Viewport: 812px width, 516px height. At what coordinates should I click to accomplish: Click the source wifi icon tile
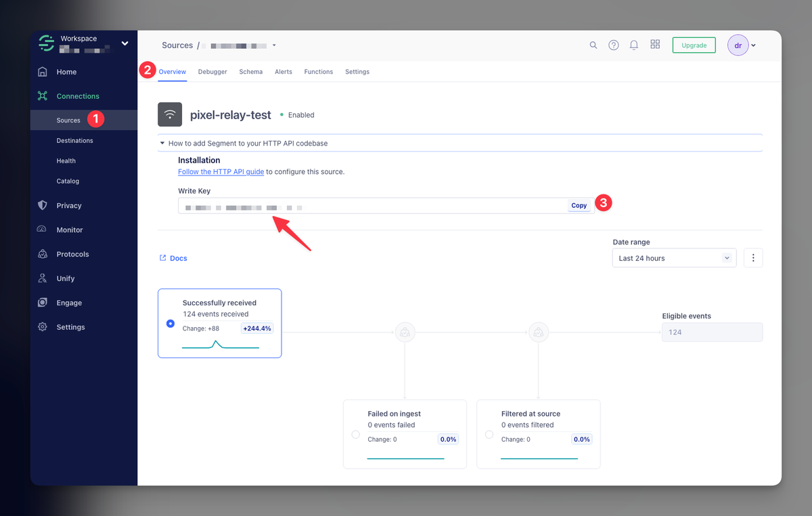(x=170, y=114)
